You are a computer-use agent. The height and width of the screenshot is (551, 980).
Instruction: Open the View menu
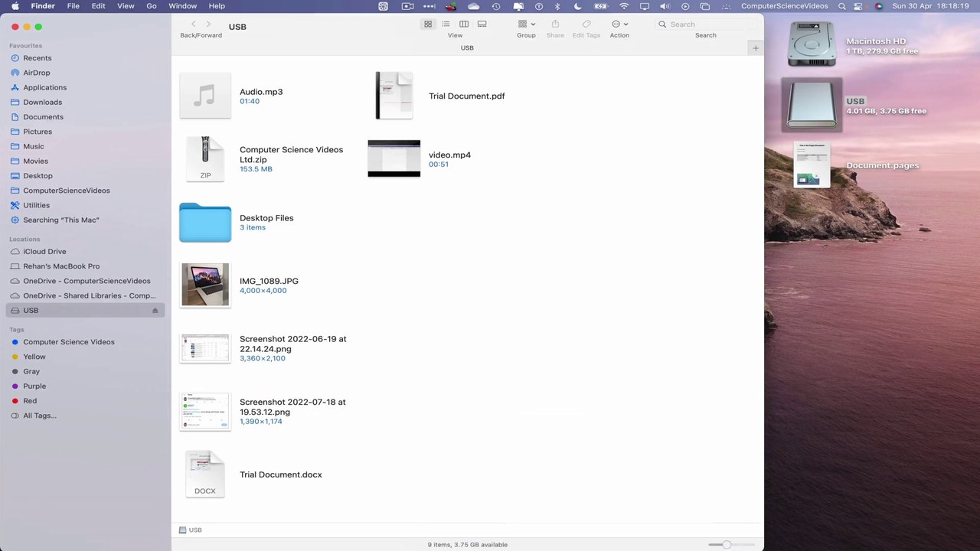click(x=126, y=6)
